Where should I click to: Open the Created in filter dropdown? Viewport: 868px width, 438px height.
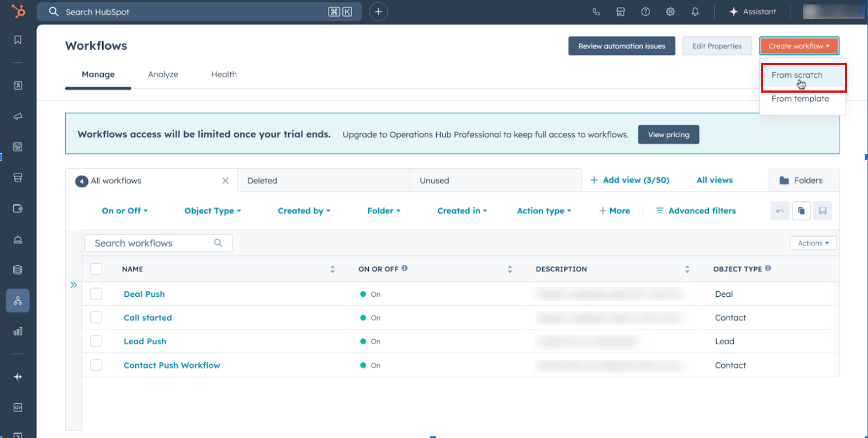pos(462,211)
